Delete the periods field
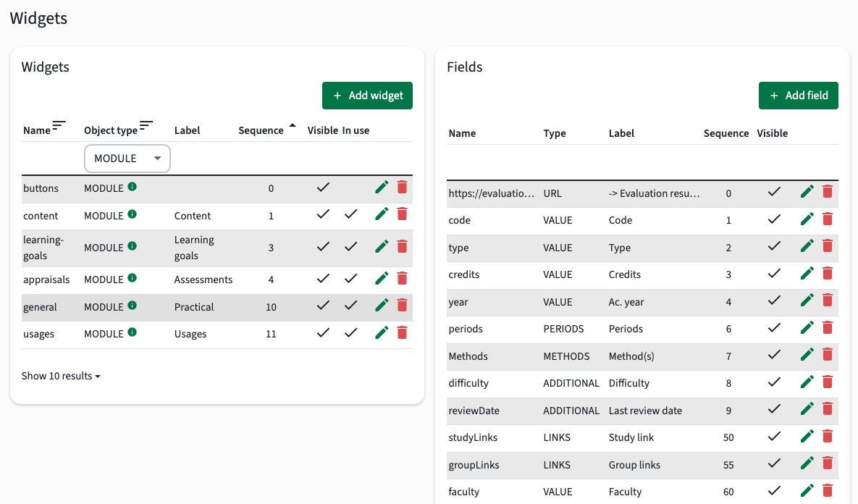Image resolution: width=858 pixels, height=504 pixels. (x=828, y=327)
